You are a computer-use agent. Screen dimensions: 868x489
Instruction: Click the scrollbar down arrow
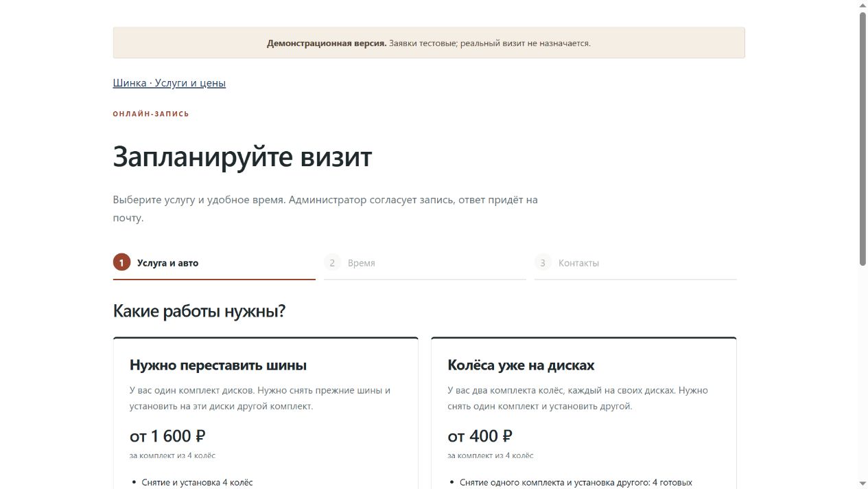[x=863, y=484]
